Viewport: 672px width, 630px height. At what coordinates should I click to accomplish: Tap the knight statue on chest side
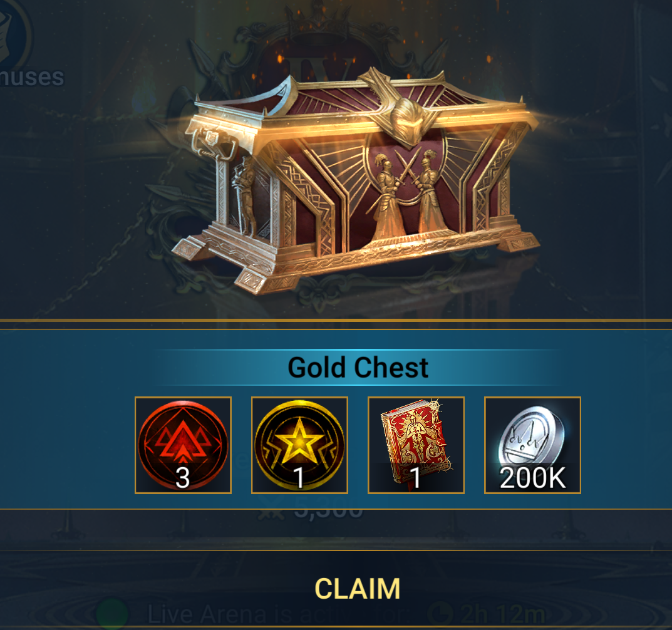tap(244, 195)
